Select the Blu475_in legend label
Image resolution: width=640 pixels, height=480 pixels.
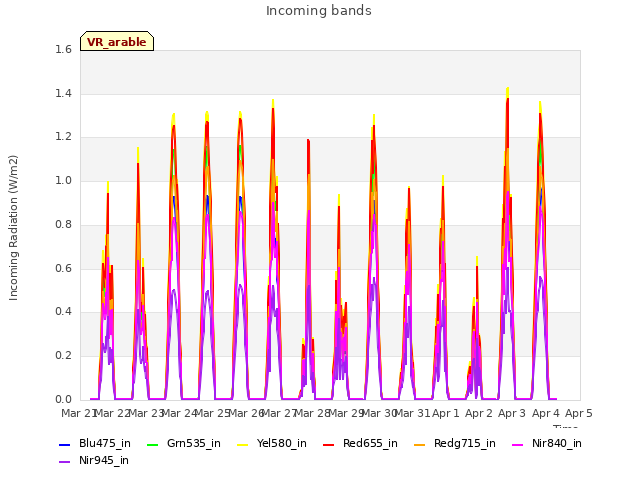(x=105, y=444)
